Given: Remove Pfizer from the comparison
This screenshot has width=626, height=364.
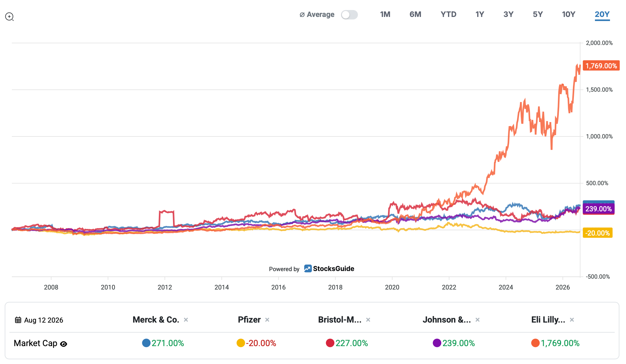Looking at the screenshot, I should pyautogui.click(x=267, y=320).
